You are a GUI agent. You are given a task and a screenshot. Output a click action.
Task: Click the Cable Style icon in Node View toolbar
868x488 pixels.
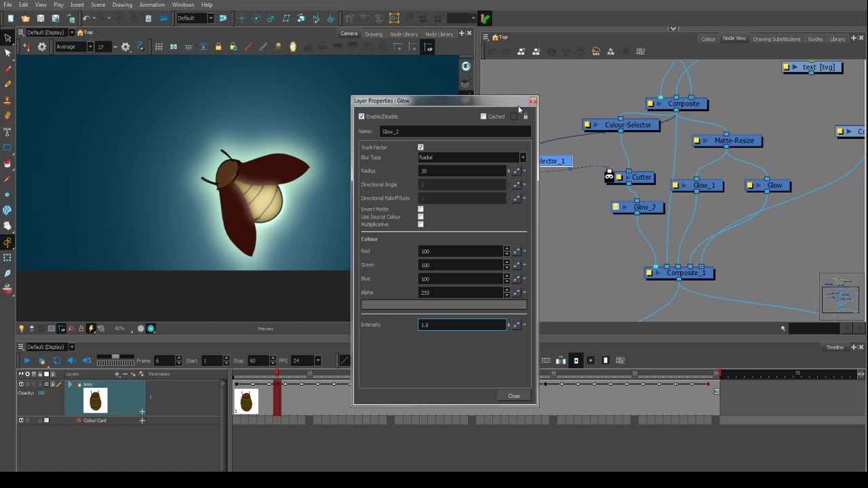tap(596, 52)
